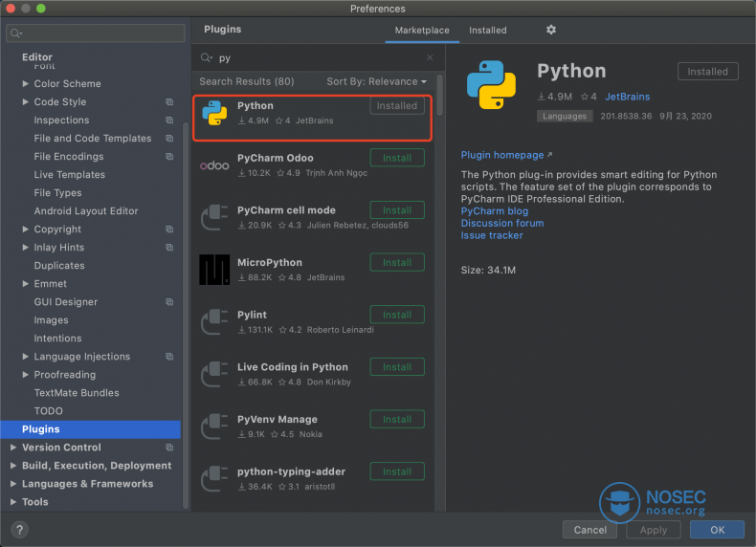Install the PyCharm cell mode plugin
This screenshot has height=547, width=756.
click(397, 210)
